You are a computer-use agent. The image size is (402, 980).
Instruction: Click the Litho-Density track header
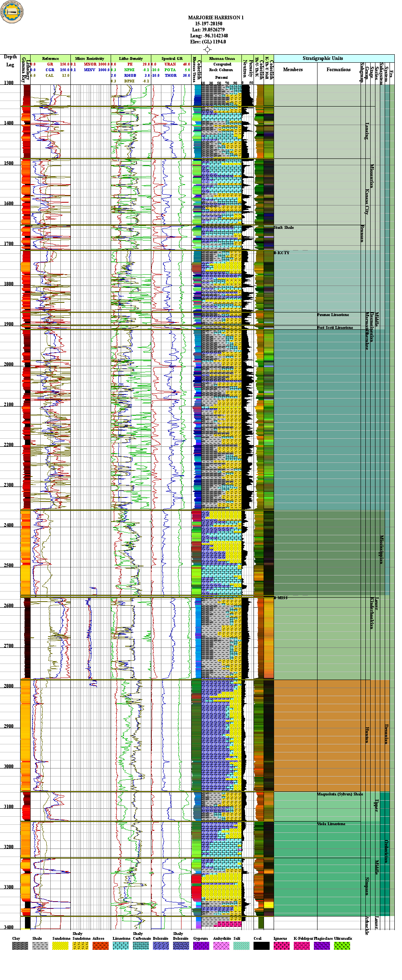pos(131,59)
